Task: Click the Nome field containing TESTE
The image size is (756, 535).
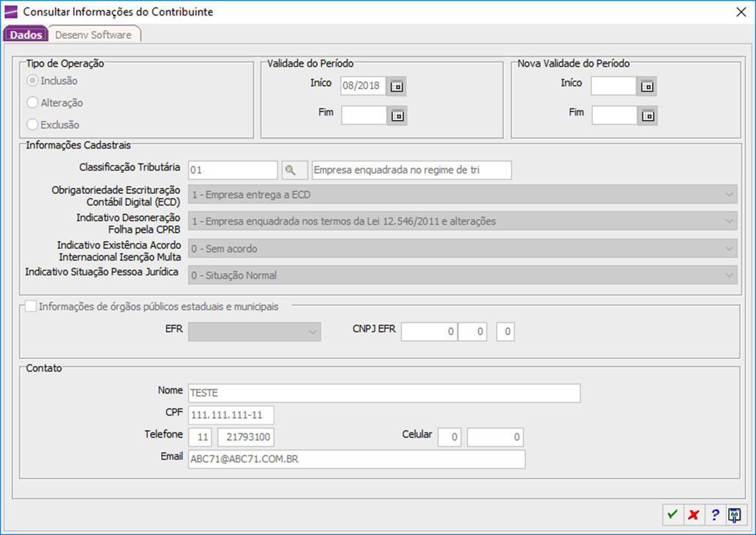Action: tap(384, 393)
